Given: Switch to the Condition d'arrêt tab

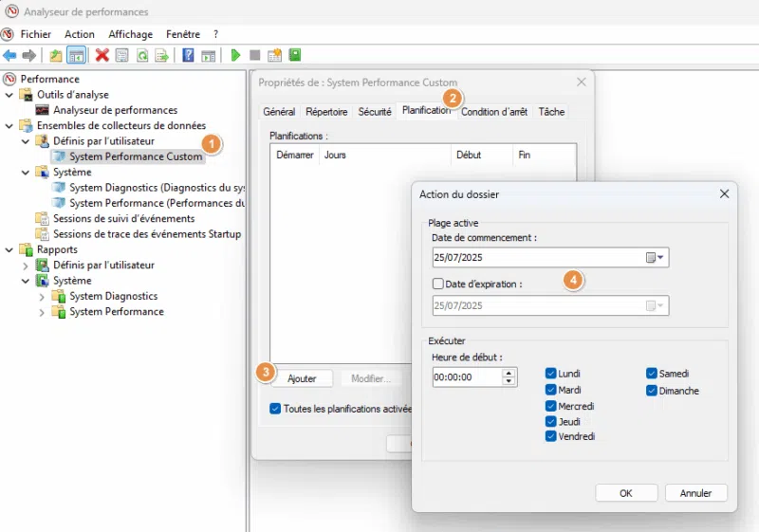Looking at the screenshot, I should 493,111.
